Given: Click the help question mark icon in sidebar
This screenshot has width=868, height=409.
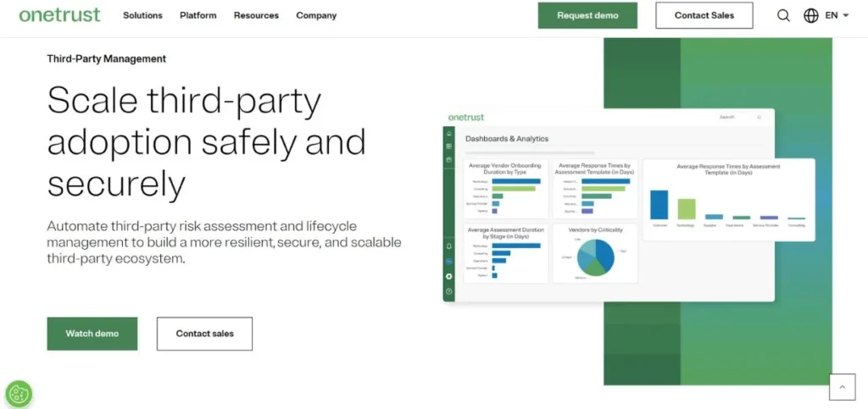Looking at the screenshot, I should click(x=449, y=291).
